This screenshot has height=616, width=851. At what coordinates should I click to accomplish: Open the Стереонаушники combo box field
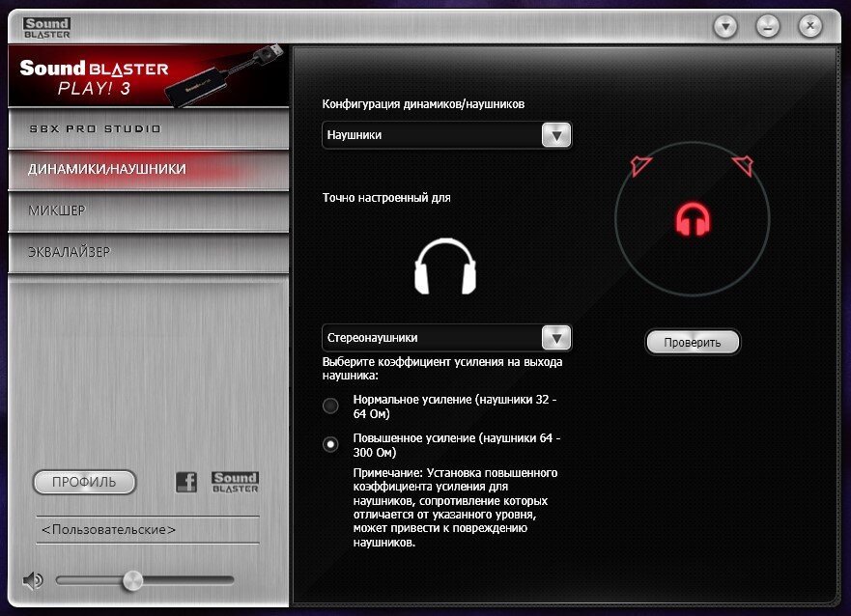click(446, 338)
